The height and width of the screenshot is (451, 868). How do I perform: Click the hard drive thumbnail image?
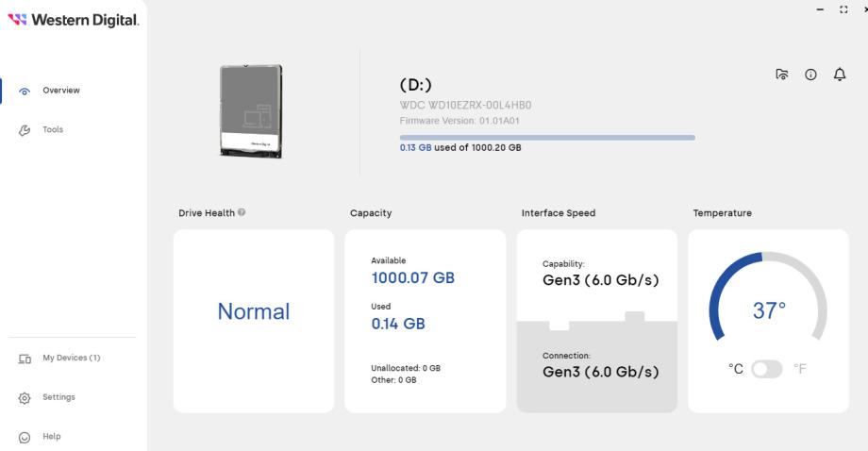point(251,111)
